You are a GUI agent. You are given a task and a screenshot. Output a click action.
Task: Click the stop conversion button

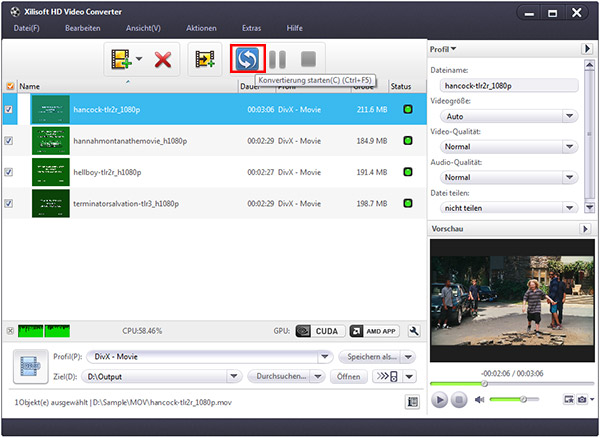(308, 59)
